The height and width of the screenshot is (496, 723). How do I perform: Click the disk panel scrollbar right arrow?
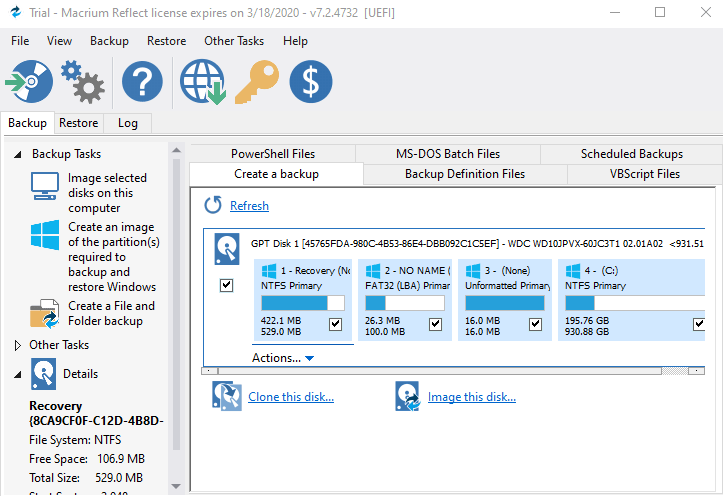pos(696,371)
